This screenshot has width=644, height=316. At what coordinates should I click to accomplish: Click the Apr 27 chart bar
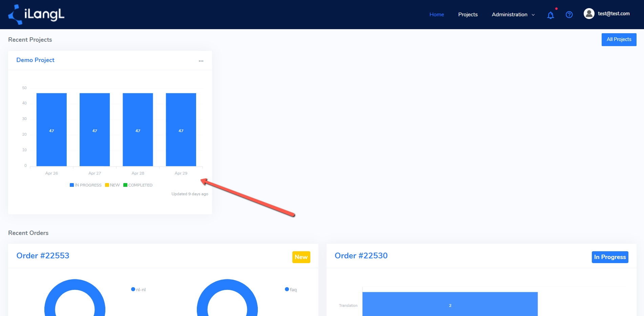[95, 130]
